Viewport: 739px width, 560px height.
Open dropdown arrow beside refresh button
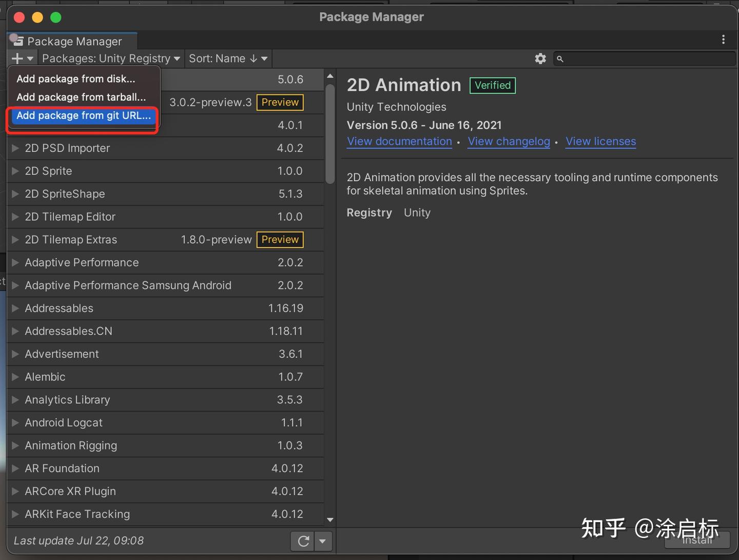[x=323, y=541]
